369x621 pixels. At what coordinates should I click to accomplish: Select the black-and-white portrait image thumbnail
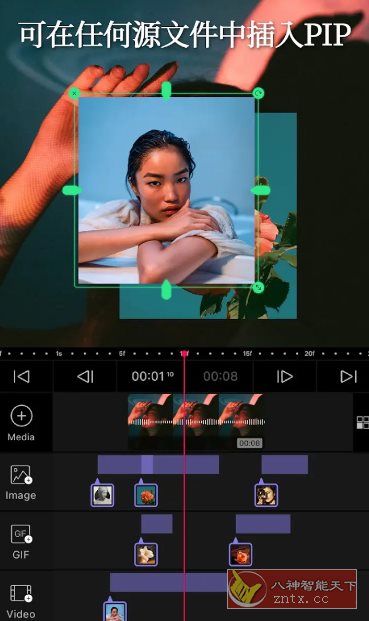(x=103, y=495)
